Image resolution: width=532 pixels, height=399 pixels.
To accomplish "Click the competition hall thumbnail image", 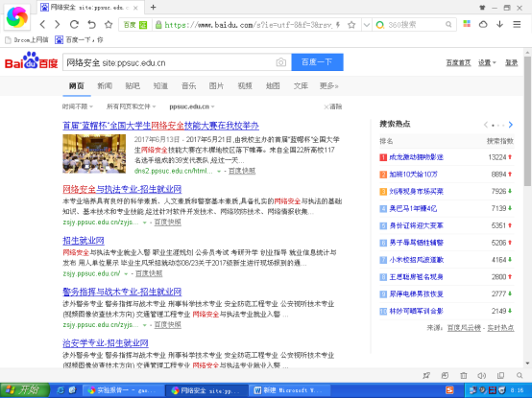I will click(x=94, y=153).
